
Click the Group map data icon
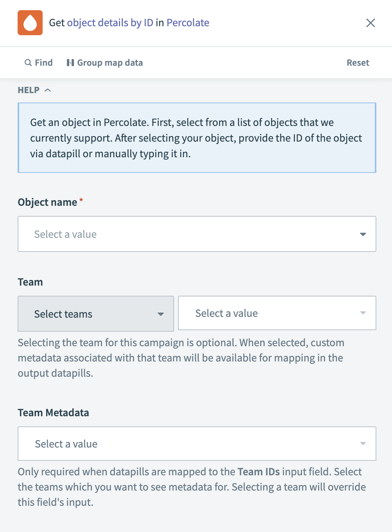pos(70,63)
